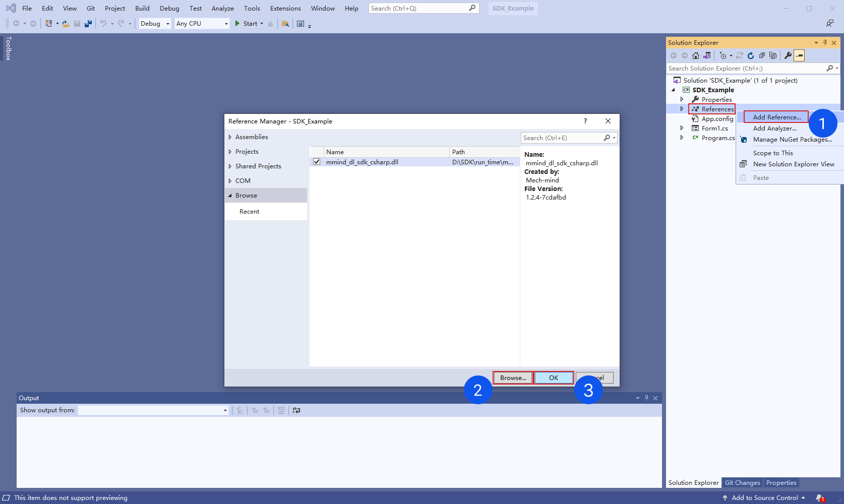The image size is (844, 504).
Task: Expand the Program.cs node arrow
Action: (x=682, y=138)
